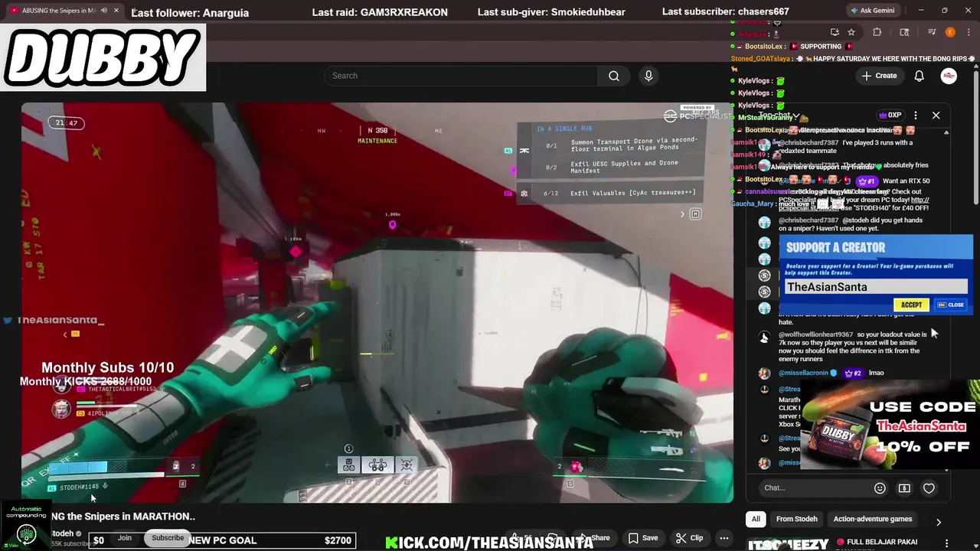Click the chat heart reaction icon
Viewport: 980px width, 551px height.
point(929,487)
